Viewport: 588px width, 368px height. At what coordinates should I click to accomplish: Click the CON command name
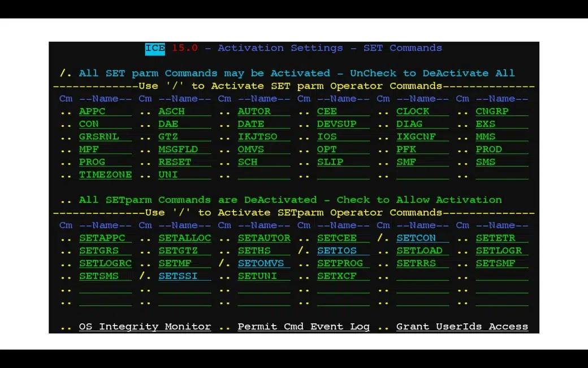tap(89, 125)
